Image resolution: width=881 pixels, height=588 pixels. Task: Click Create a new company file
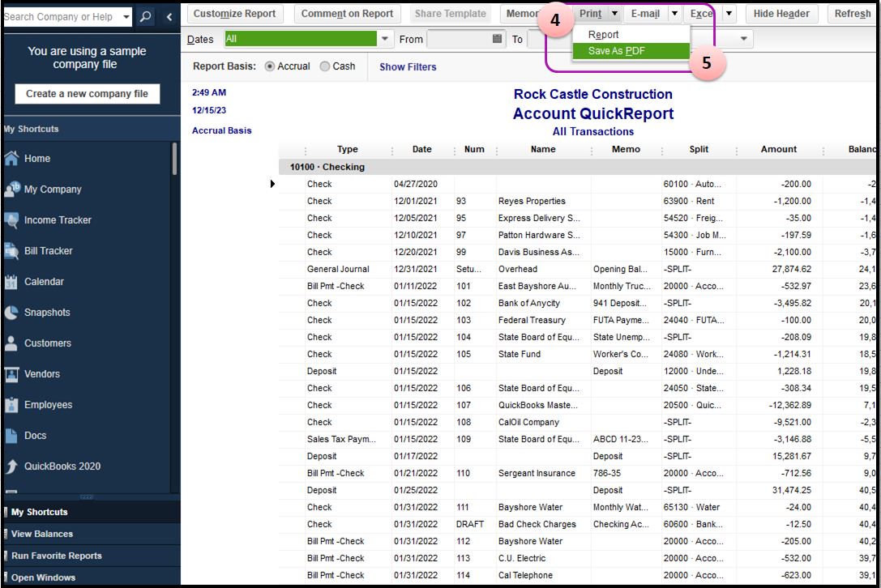point(87,94)
